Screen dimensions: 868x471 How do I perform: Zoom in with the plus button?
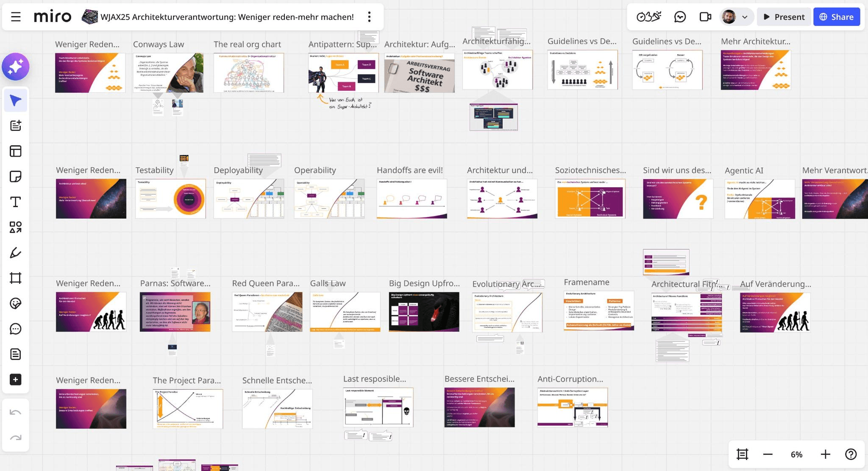(x=825, y=454)
